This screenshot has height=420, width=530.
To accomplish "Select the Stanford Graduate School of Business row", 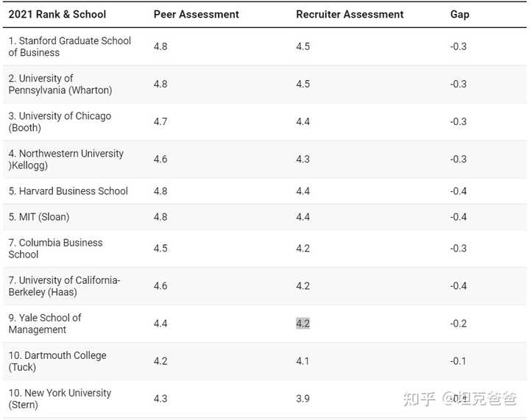I will (x=69, y=46).
